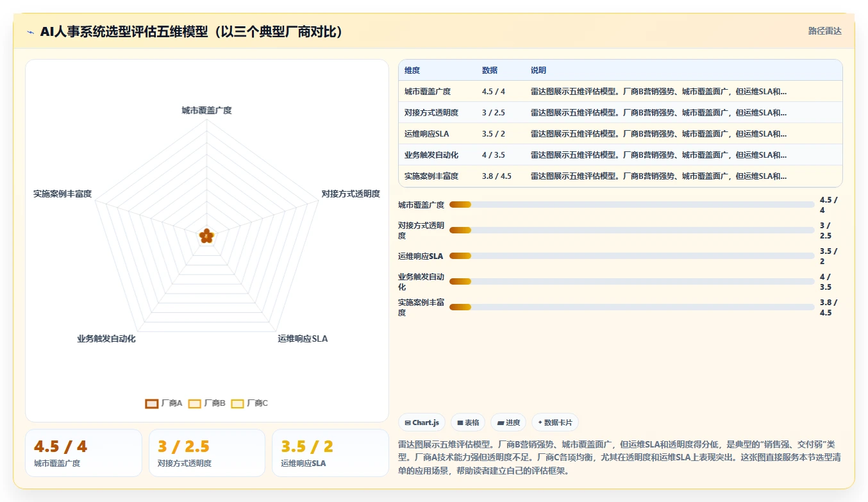Click the Chart.js tag chip
Screen dimensions: 868x502
point(422,423)
